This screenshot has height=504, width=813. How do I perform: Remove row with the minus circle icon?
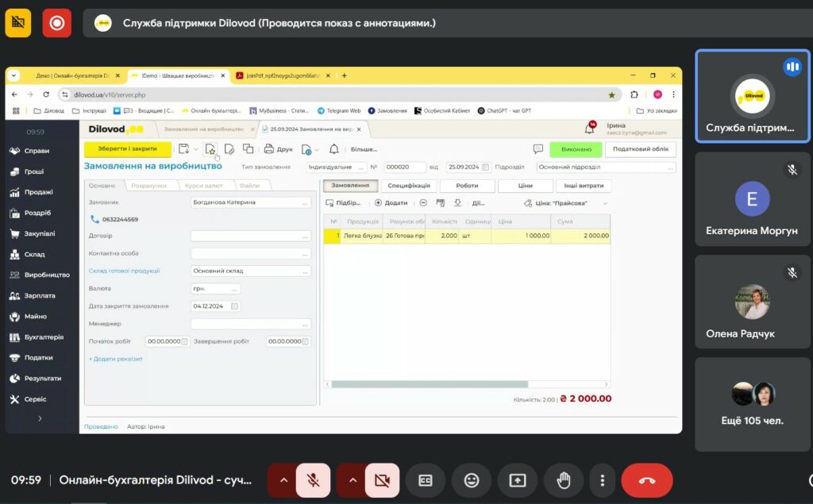click(x=423, y=202)
